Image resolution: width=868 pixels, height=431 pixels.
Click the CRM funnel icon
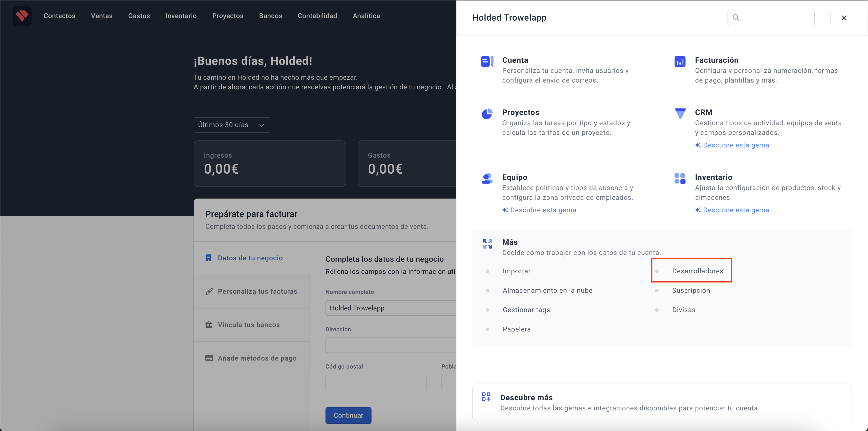point(680,114)
